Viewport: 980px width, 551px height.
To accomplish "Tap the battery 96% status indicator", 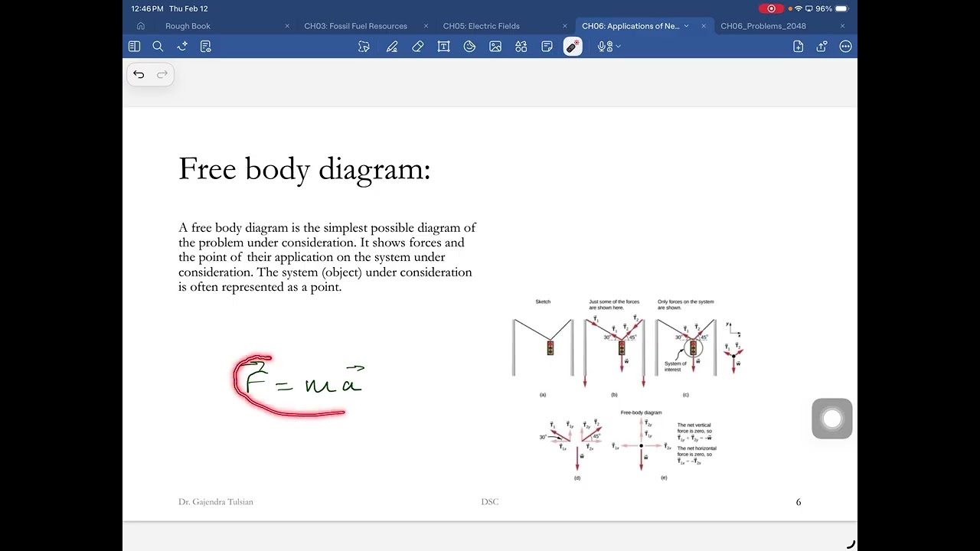I will click(x=832, y=8).
